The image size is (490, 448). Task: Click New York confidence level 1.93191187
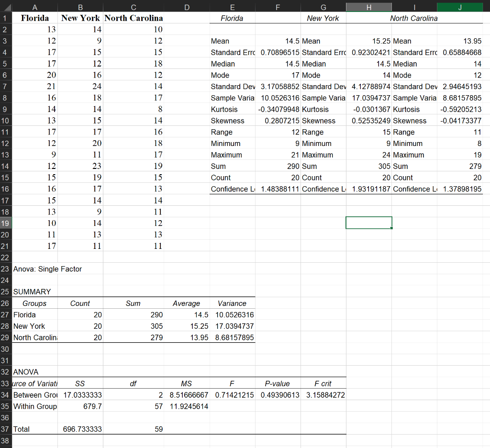(371, 189)
